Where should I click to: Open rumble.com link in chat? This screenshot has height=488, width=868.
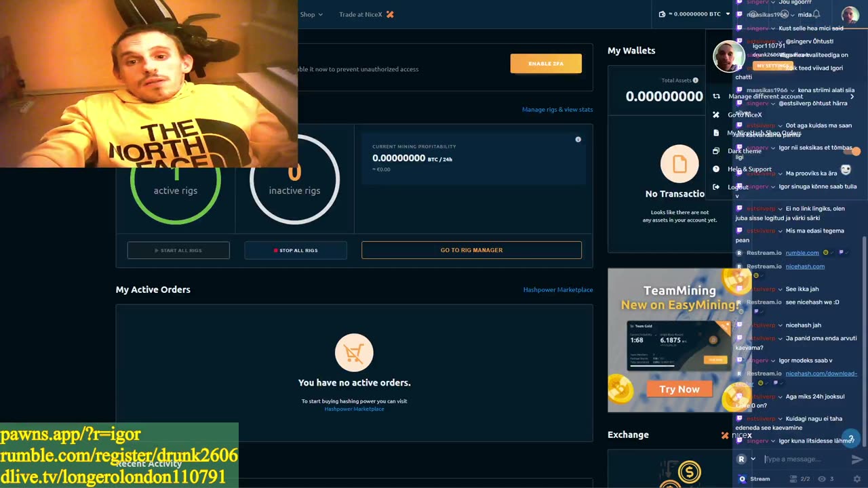click(x=802, y=253)
